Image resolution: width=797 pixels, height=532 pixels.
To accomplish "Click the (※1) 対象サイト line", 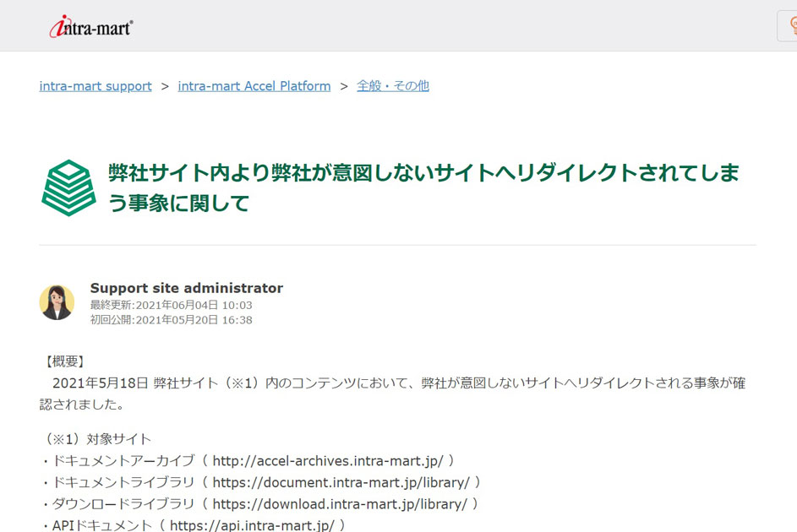I will 96,439.
